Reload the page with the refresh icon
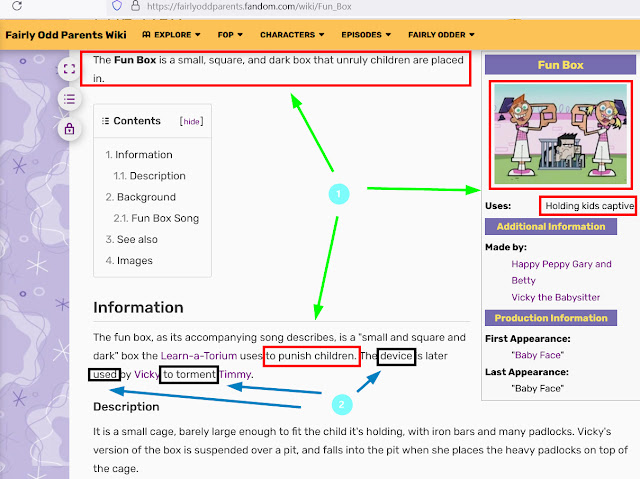640x479 pixels. (x=17, y=6)
